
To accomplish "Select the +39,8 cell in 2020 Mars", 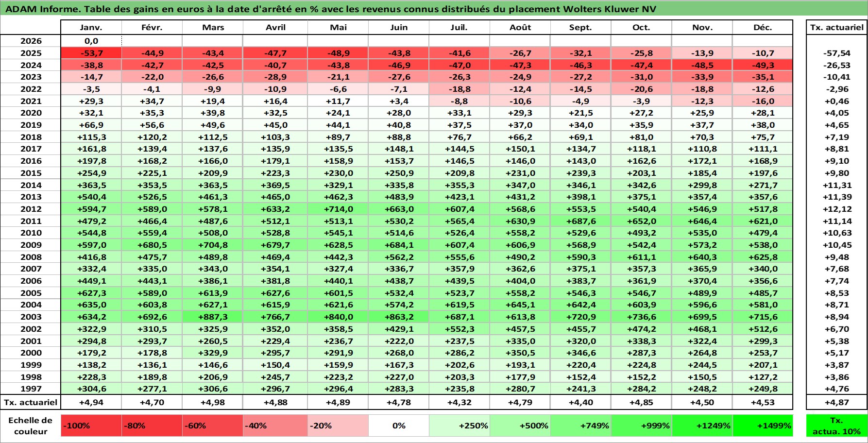I will pos(213,113).
